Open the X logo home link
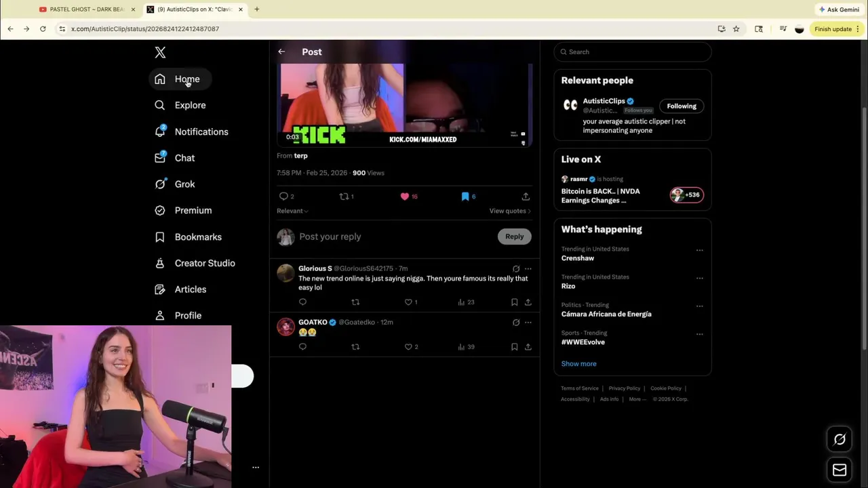This screenshot has width=868, height=488. click(160, 52)
